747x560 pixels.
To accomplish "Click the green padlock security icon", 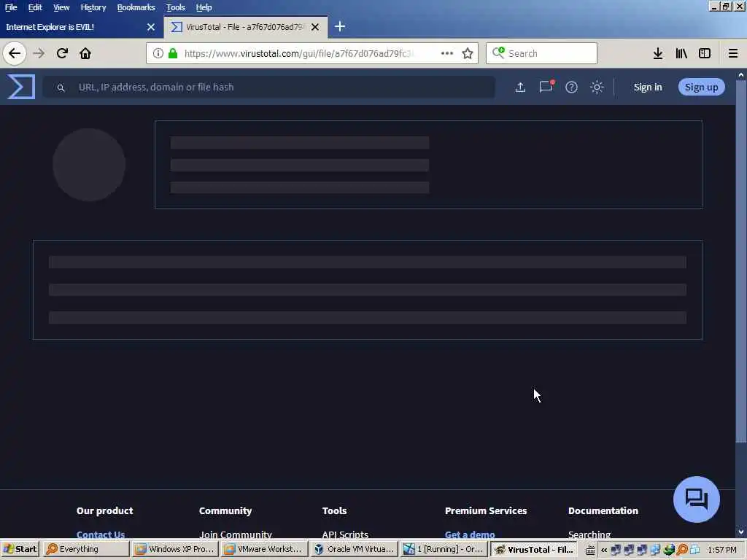I will point(173,53).
